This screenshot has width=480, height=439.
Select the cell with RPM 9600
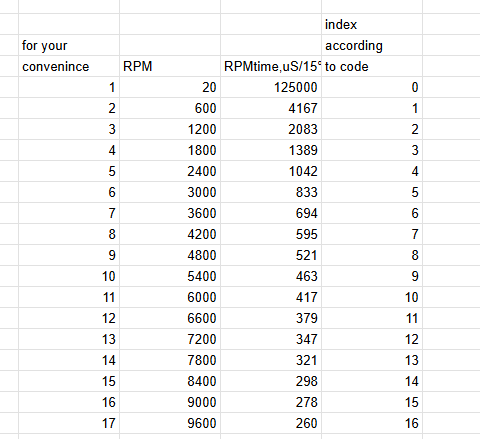(x=170, y=423)
